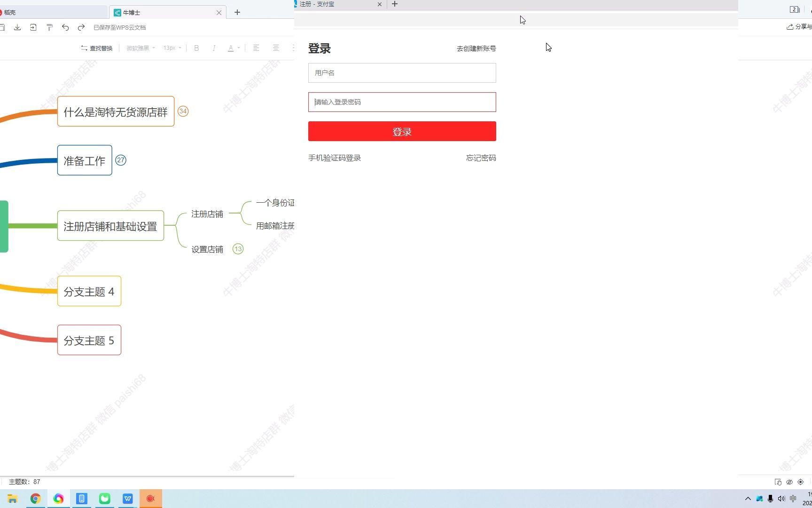Select the 分支主题 5 node
The image size is (812, 508).
[x=89, y=340]
